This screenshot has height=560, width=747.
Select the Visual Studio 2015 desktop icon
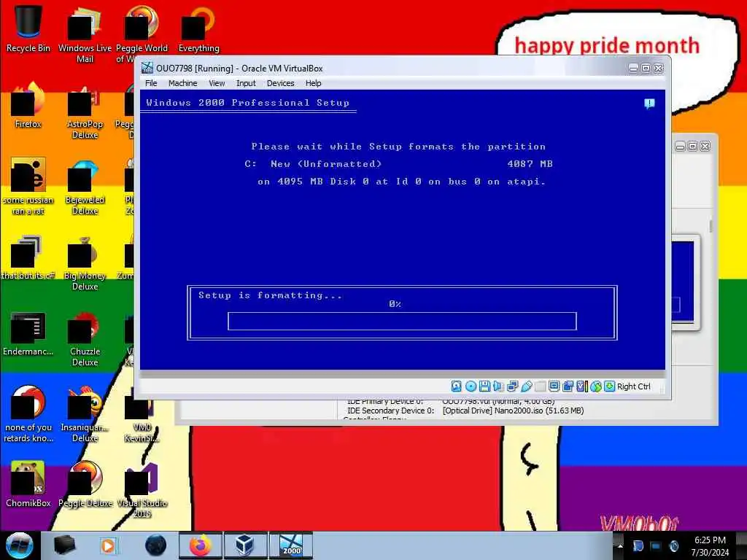click(142, 491)
